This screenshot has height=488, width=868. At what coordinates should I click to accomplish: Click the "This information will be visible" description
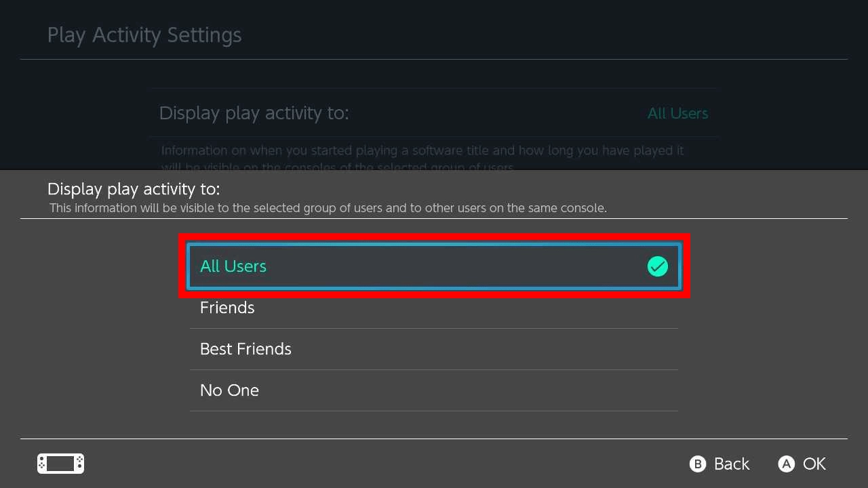(328, 208)
